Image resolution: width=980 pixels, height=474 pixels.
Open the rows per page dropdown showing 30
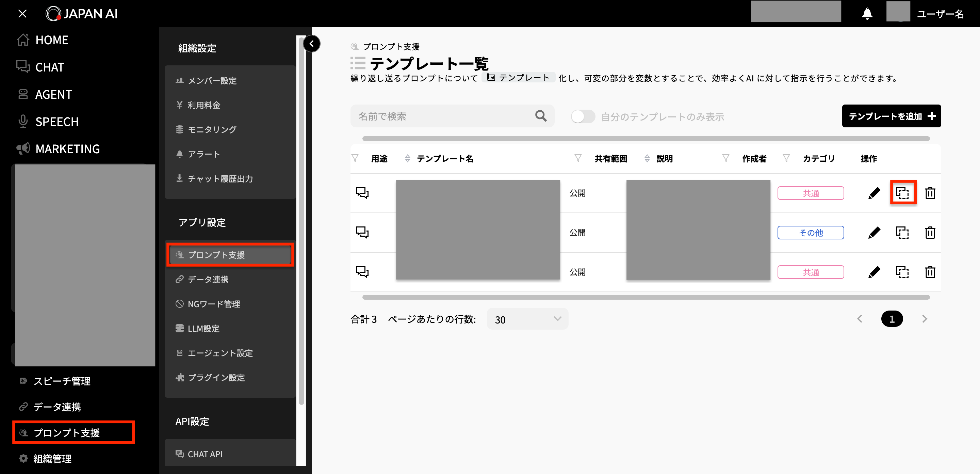527,319
